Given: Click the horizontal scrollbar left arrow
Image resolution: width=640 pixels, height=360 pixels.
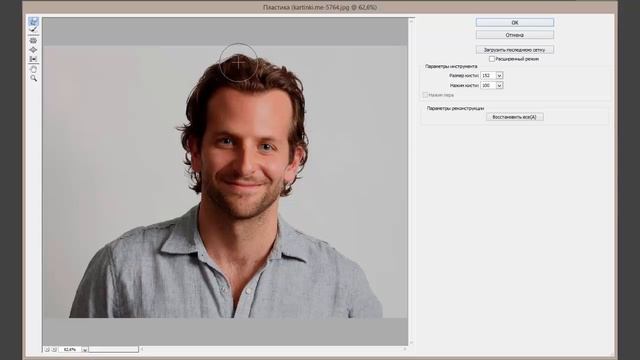Looking at the screenshot, I should point(142,349).
